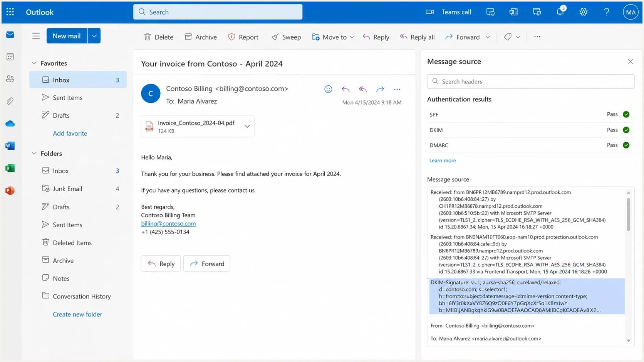Launch Excel from the left rail

[10, 168]
